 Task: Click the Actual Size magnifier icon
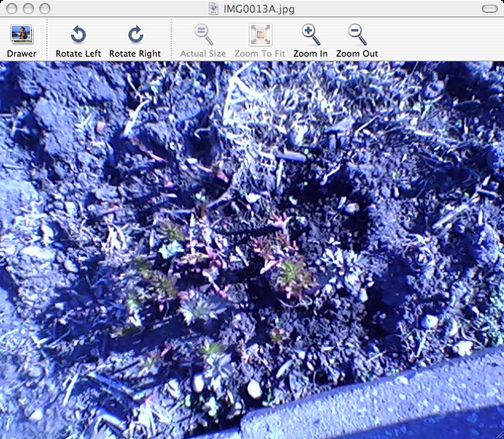tap(202, 35)
